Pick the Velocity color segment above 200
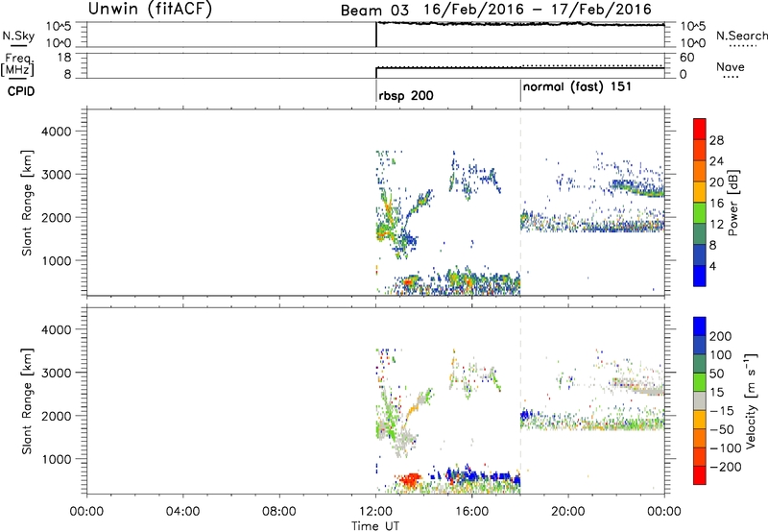This screenshot has height=532, width=768. click(700, 326)
